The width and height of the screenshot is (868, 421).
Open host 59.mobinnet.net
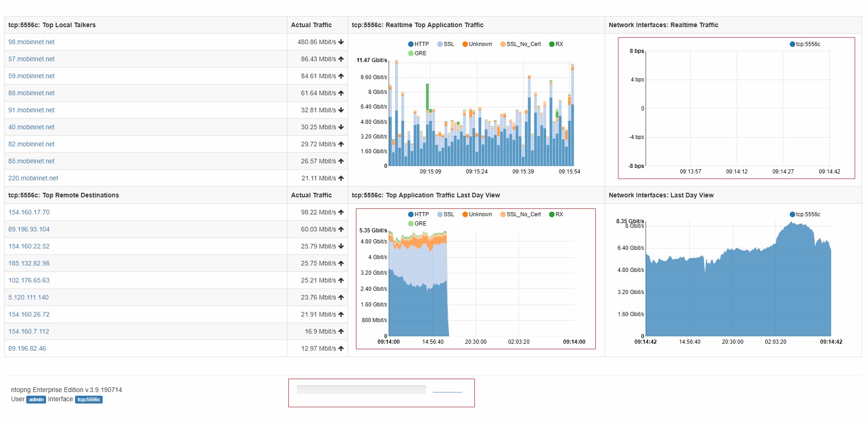point(31,76)
